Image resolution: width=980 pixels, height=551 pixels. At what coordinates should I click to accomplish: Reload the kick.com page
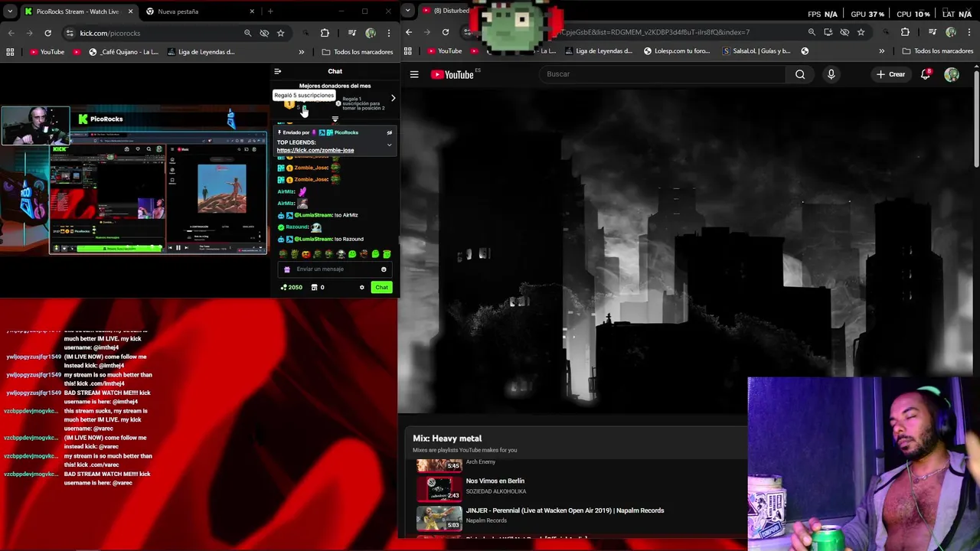click(47, 33)
